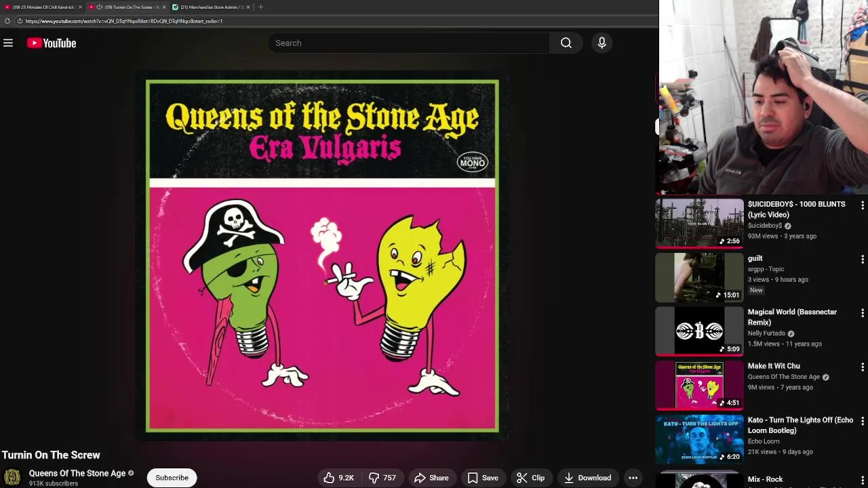Click the 'Turnin On The Screw' video title
868x488 pixels.
coord(51,455)
